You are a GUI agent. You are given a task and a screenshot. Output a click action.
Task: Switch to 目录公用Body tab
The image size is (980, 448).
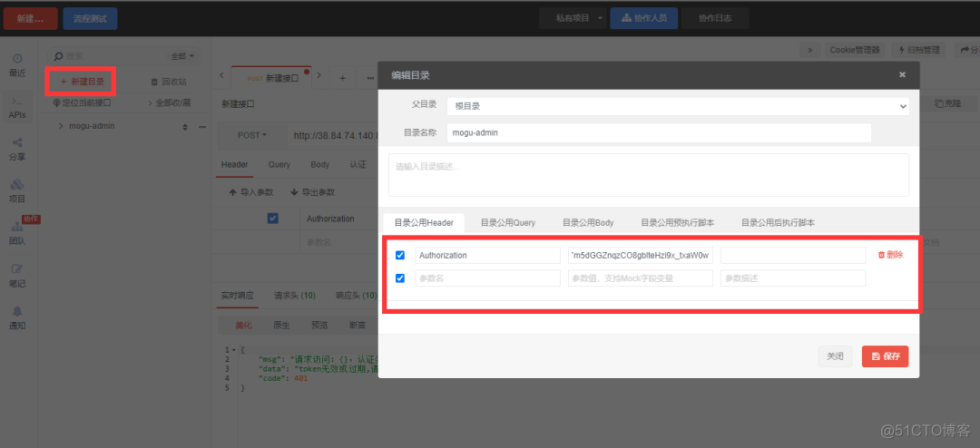(x=588, y=222)
